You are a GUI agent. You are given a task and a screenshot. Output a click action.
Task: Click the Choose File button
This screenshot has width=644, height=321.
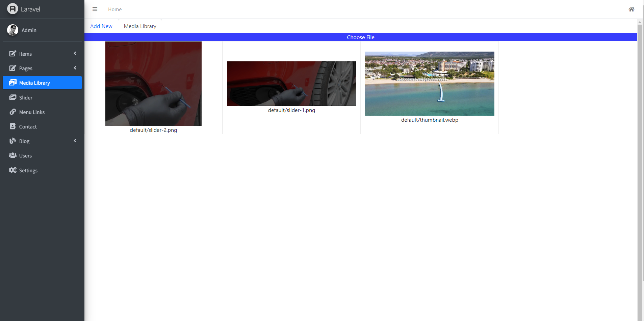[x=361, y=37]
